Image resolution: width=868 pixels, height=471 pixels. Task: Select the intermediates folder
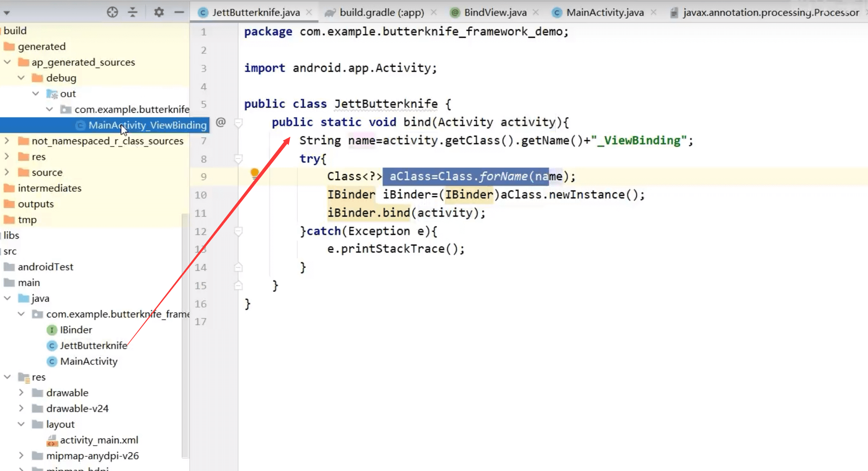pos(49,188)
